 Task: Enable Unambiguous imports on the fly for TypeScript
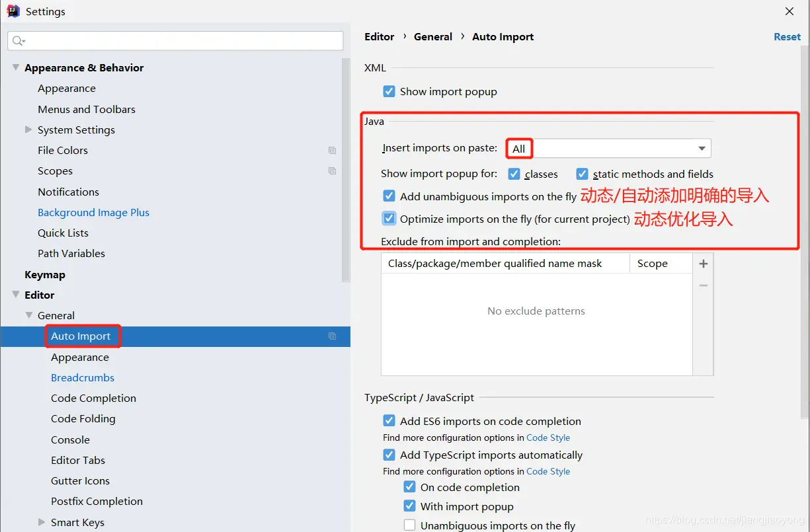[x=410, y=525]
